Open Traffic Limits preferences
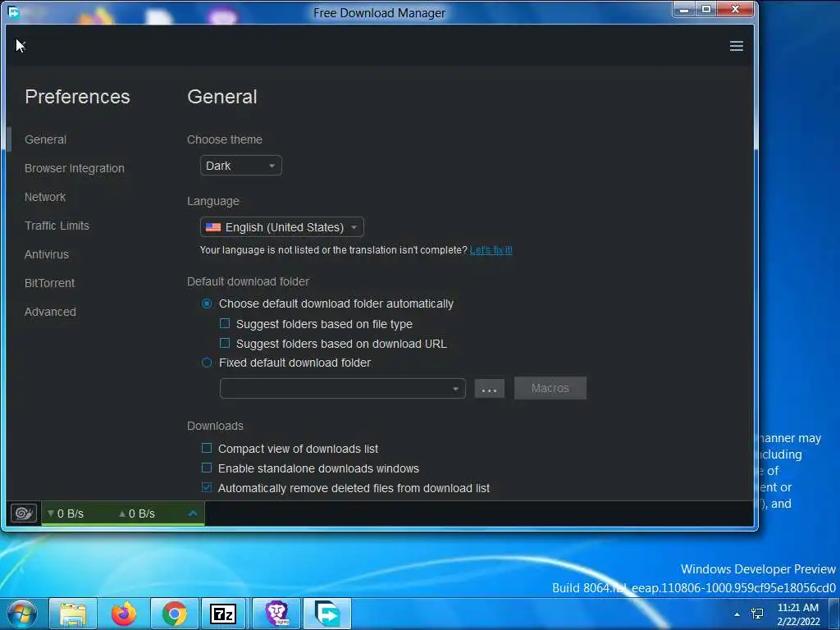 click(x=57, y=226)
